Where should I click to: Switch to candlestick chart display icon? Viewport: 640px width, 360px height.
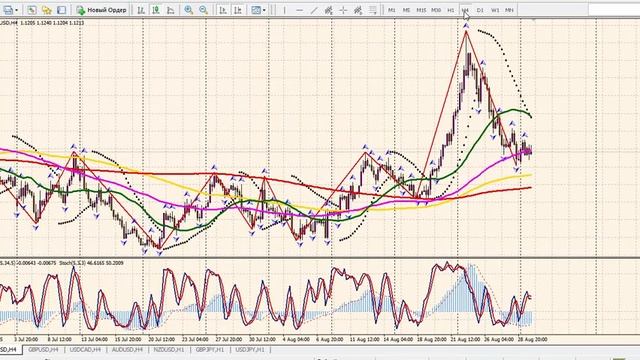coord(156,10)
